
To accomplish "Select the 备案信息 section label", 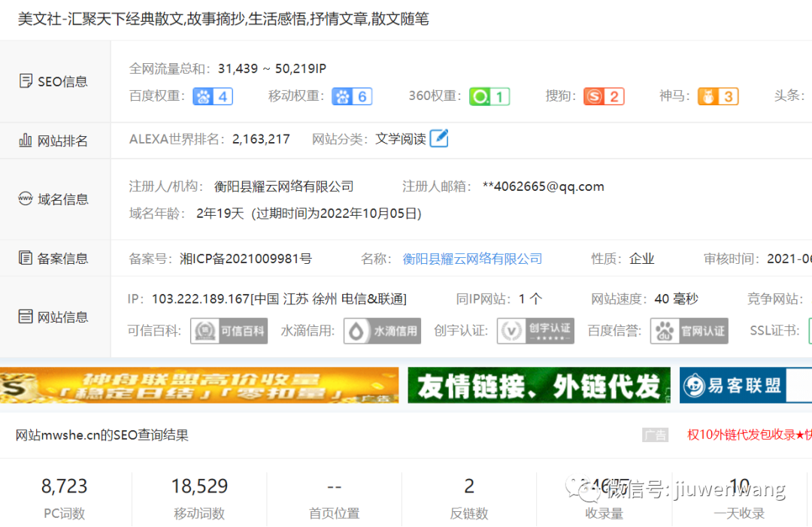I will click(62, 259).
